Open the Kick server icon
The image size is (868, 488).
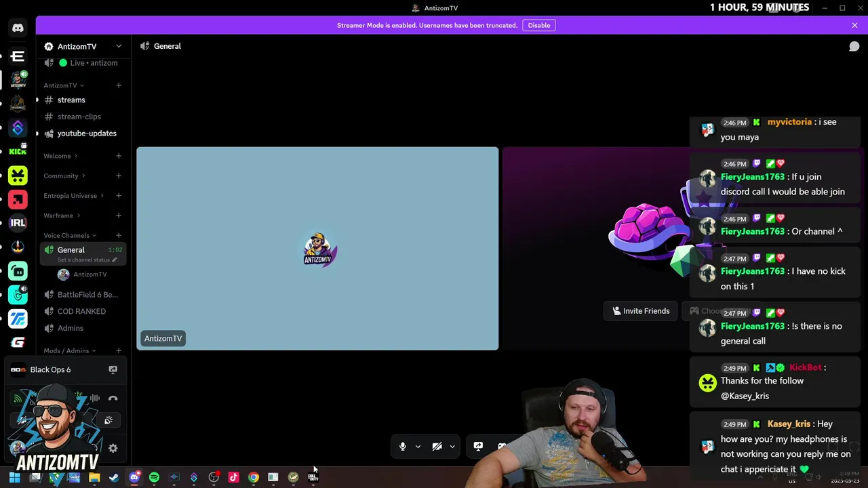coord(18,150)
